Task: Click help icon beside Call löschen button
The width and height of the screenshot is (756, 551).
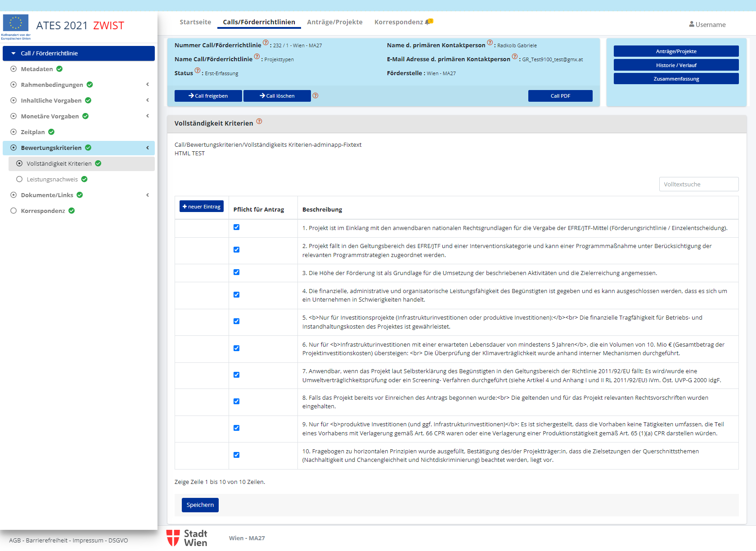Action: point(315,95)
